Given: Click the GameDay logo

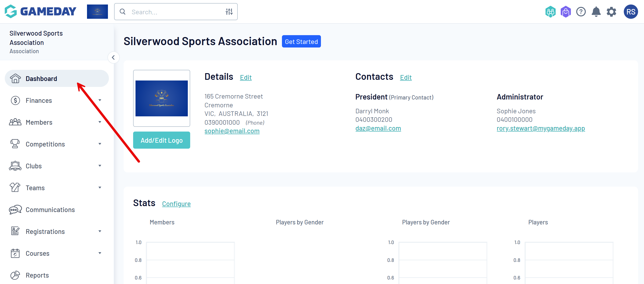Looking at the screenshot, I should [x=40, y=11].
